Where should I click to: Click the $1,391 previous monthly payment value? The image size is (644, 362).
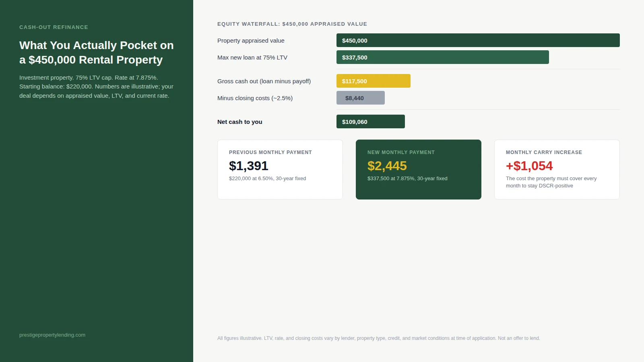pyautogui.click(x=249, y=166)
